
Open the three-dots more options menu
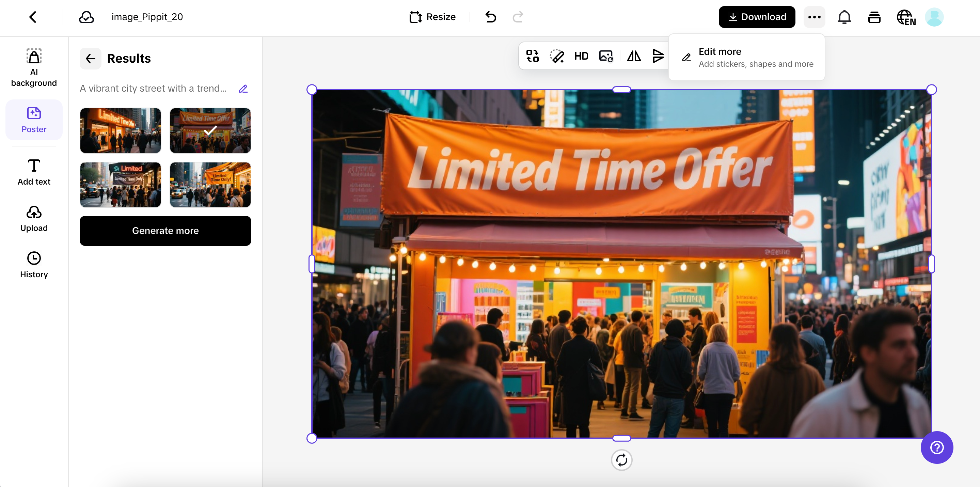[x=814, y=17]
